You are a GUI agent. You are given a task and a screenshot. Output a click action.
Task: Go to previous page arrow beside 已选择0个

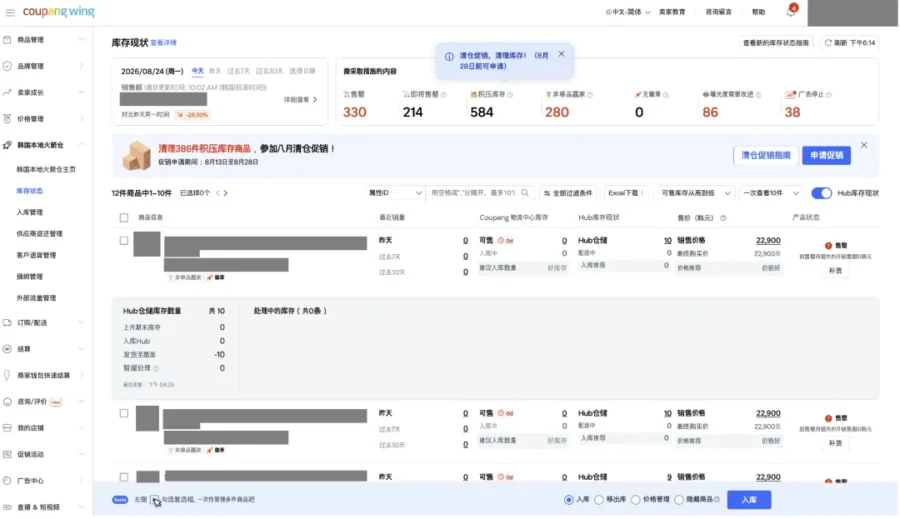(218, 193)
